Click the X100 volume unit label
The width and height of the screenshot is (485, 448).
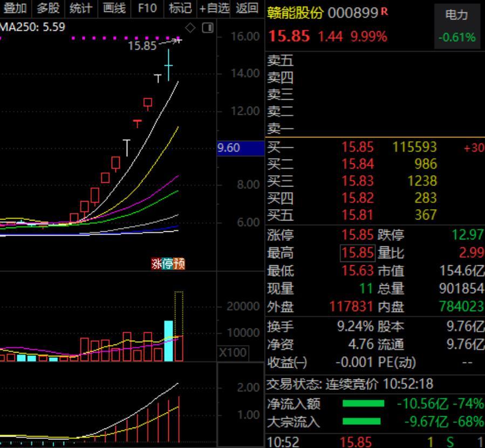coord(233,353)
